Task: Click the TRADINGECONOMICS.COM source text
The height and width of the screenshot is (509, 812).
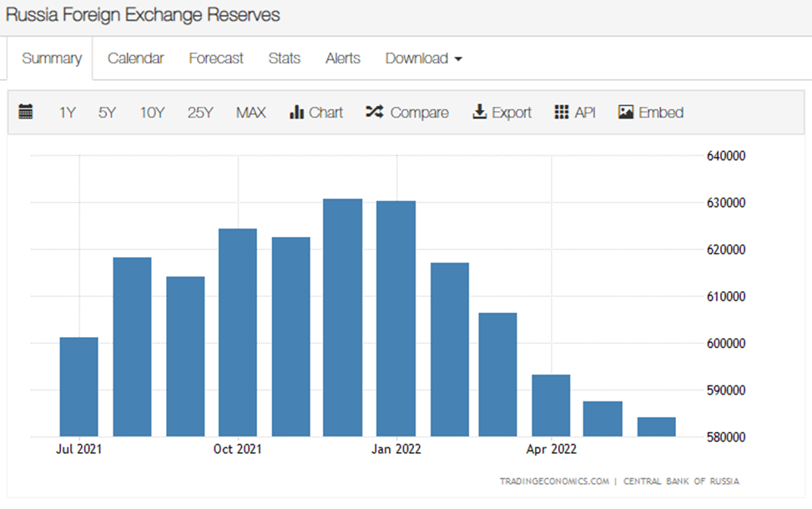Action: pyautogui.click(x=554, y=481)
